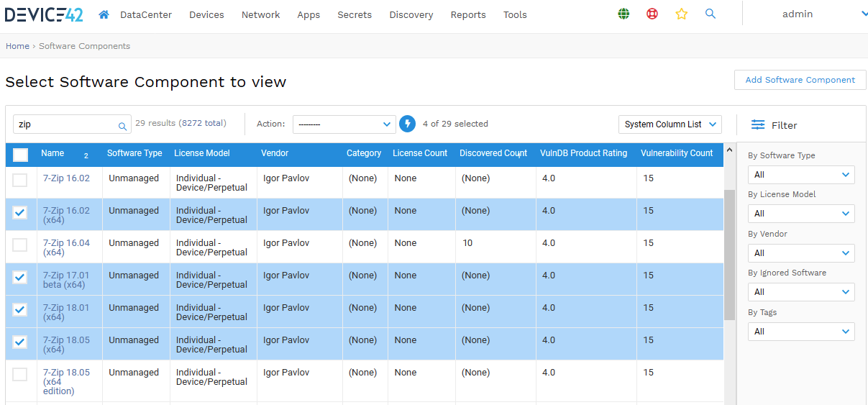Click the magnifier inside the zip search box
This screenshot has height=405, width=868.
point(122,125)
